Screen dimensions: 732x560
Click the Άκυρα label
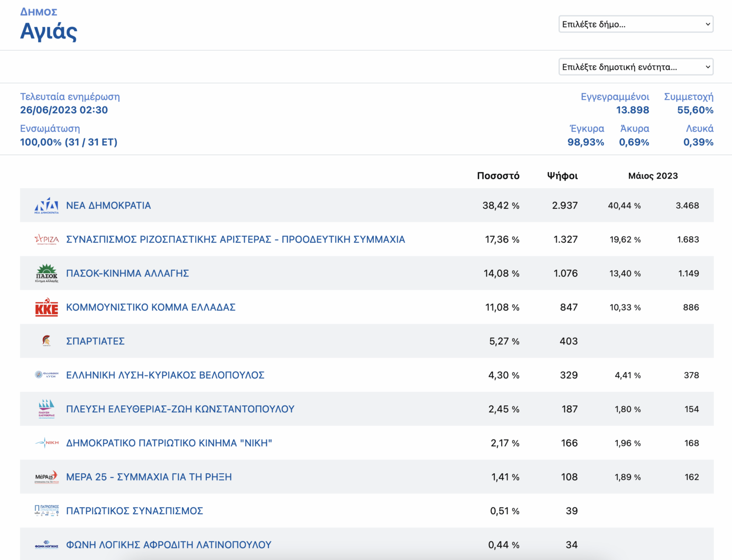pos(634,129)
